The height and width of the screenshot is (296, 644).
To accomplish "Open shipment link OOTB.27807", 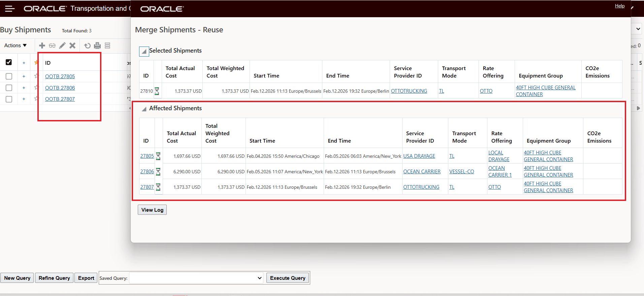I will click(60, 99).
